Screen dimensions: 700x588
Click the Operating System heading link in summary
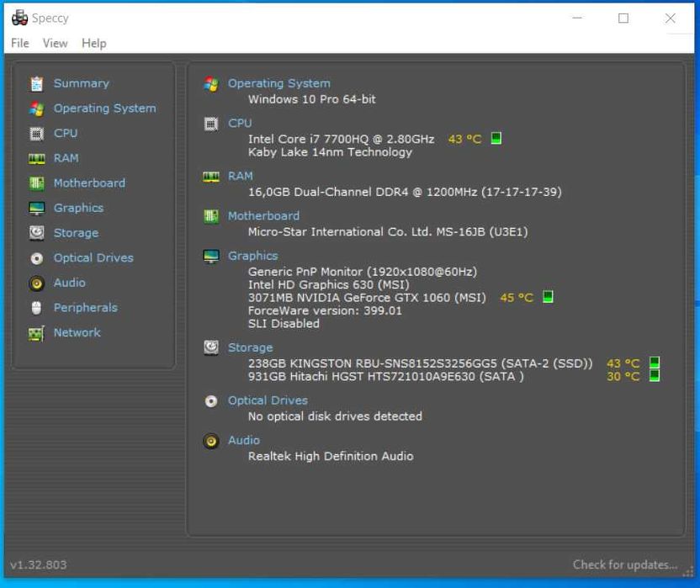[x=279, y=83]
